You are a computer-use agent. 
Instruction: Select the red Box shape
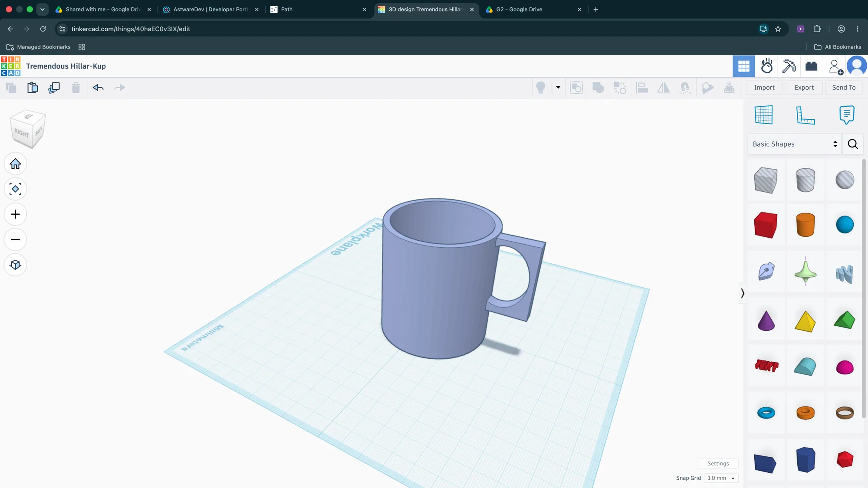click(x=766, y=225)
